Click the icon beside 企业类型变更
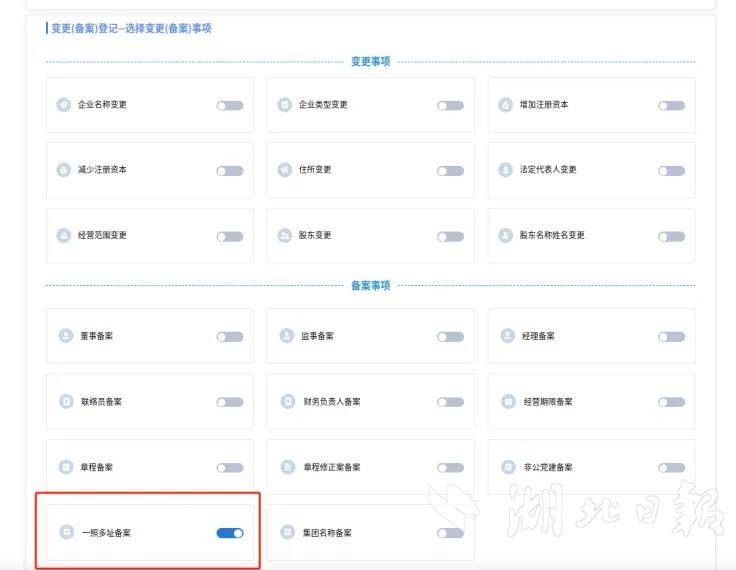 tap(285, 105)
